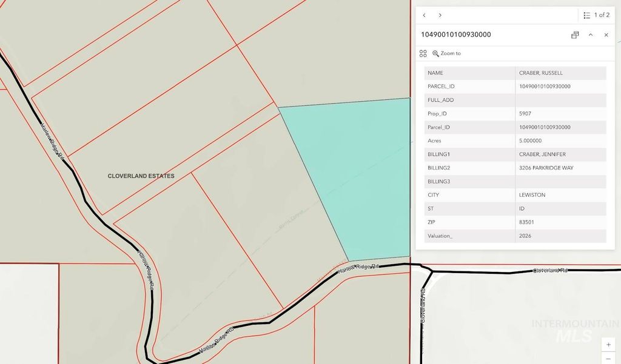Click the Cloverland Estates map label
This screenshot has height=364, width=621.
tap(141, 176)
